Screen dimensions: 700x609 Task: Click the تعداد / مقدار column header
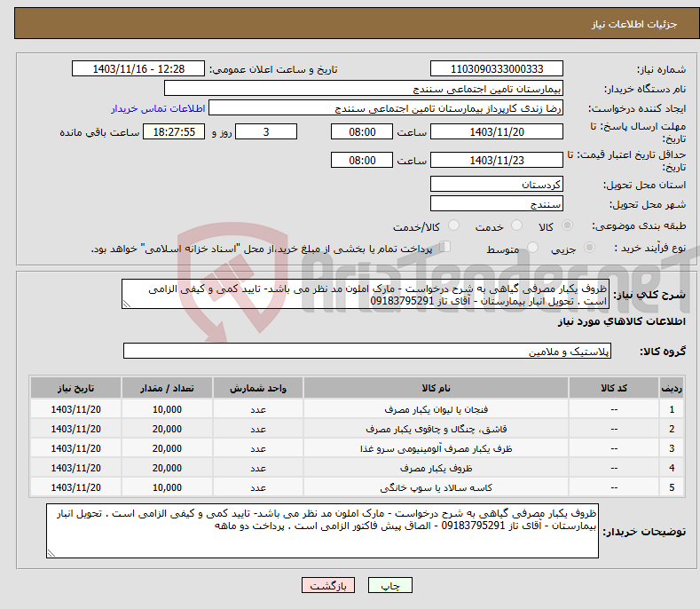167,388
